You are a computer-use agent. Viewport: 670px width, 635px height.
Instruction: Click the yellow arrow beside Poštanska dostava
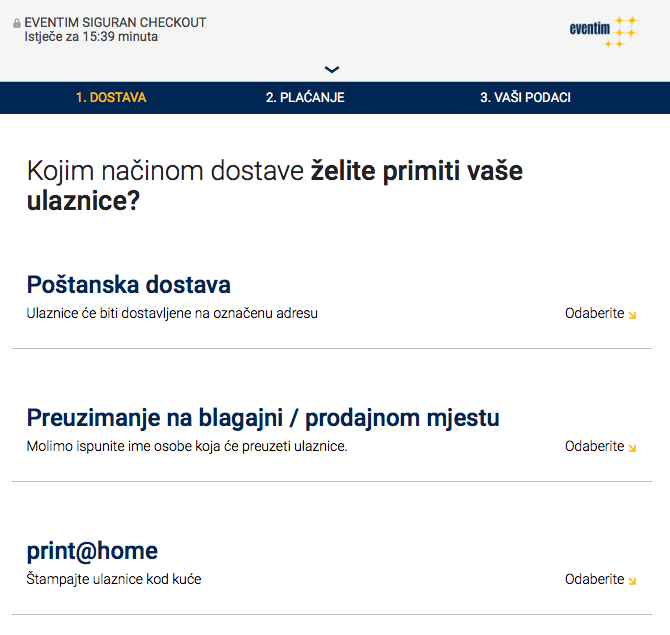[632, 315]
